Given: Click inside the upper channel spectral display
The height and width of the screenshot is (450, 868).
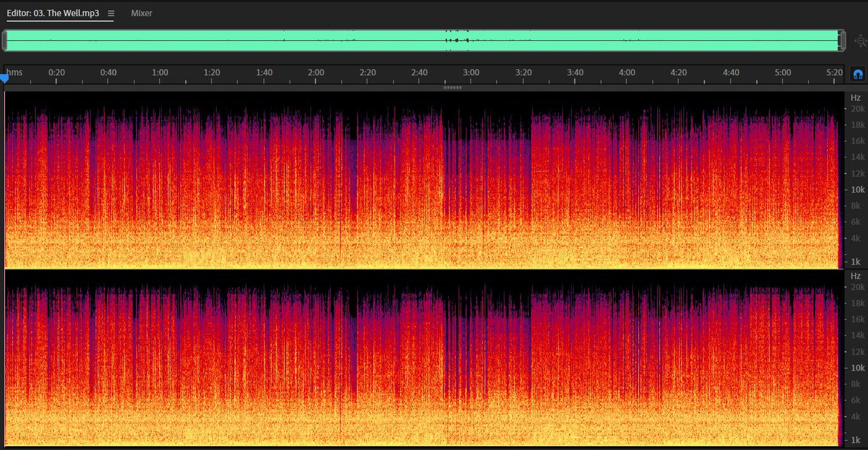Looking at the screenshot, I should (x=424, y=180).
